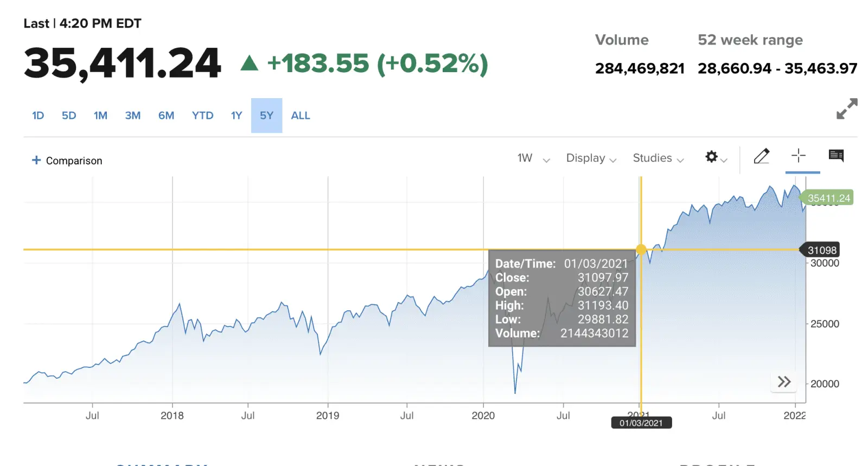The height and width of the screenshot is (466, 868).
Task: Click the 31098 price tag on the axis
Action: click(x=822, y=250)
